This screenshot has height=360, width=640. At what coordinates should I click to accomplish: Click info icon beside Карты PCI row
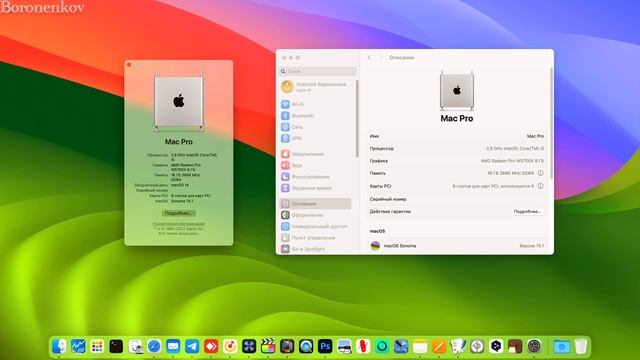pyautogui.click(x=540, y=186)
